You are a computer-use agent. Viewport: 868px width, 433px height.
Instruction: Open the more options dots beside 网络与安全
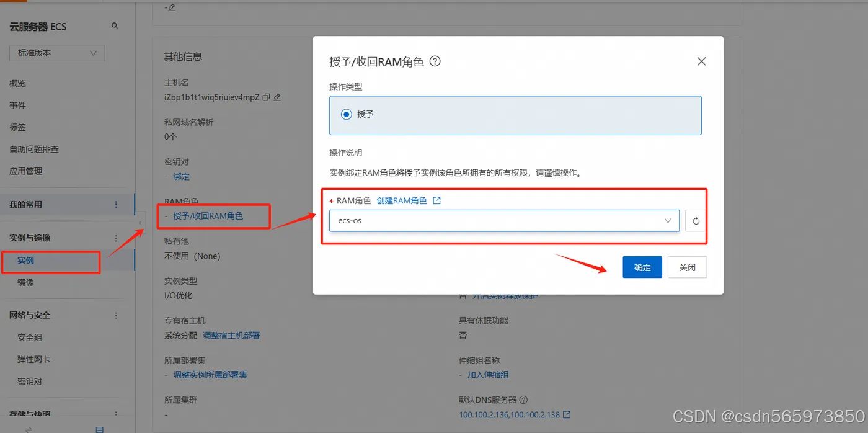point(116,315)
